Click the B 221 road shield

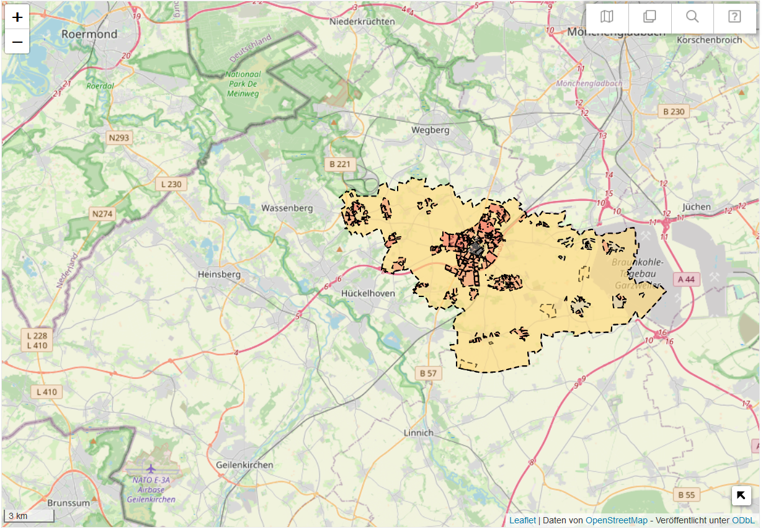coord(340,164)
